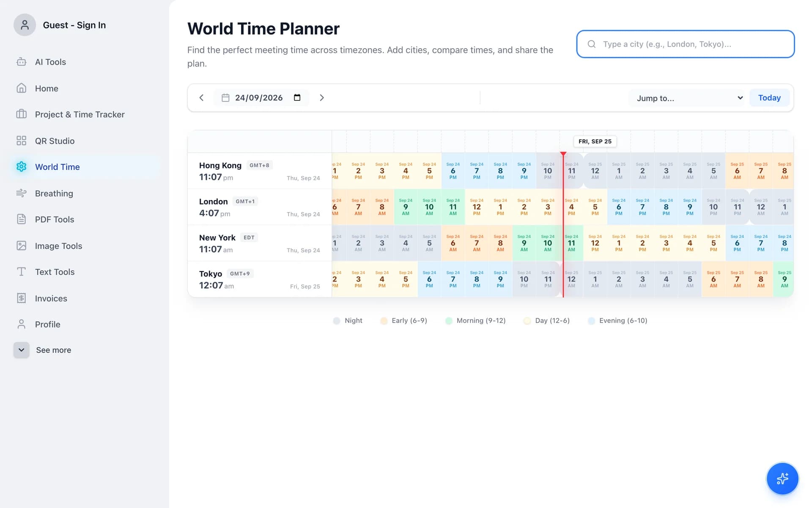Click Night legend color swatch
This screenshot has width=812, height=508.
pyautogui.click(x=337, y=321)
